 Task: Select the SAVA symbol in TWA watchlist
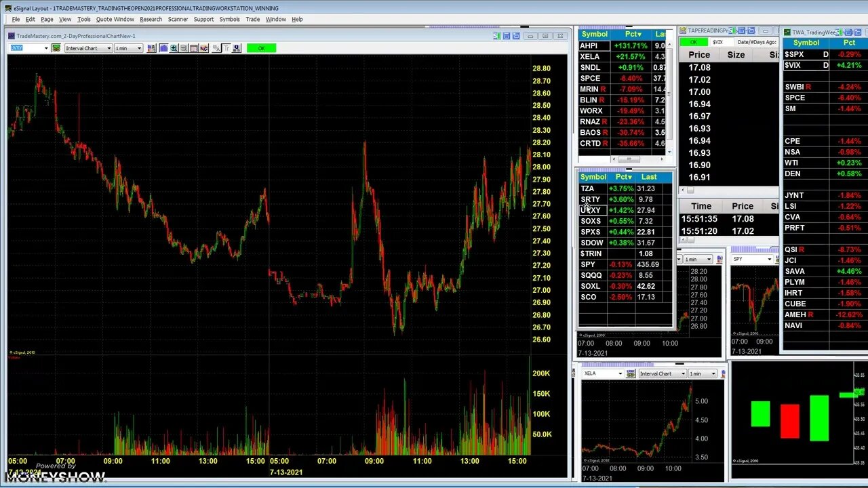[795, 271]
